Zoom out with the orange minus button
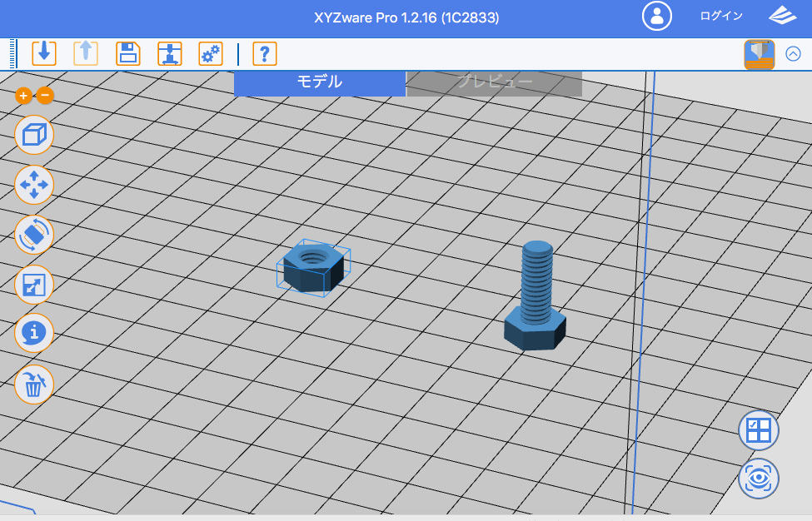 [x=45, y=95]
